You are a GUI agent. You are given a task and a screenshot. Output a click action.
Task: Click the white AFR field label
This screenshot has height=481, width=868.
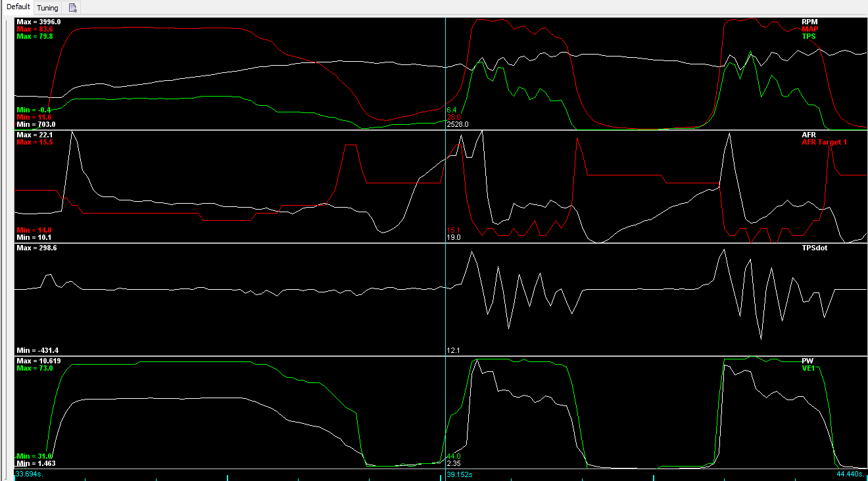(x=809, y=135)
